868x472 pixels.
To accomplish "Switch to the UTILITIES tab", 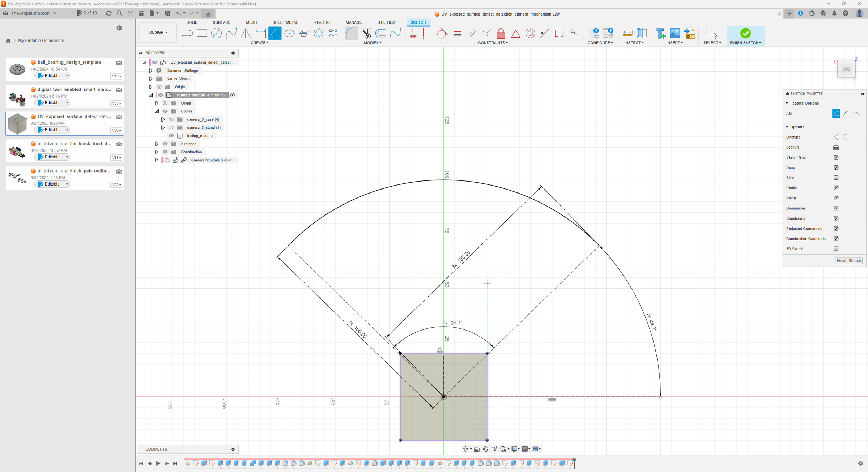I will (386, 22).
